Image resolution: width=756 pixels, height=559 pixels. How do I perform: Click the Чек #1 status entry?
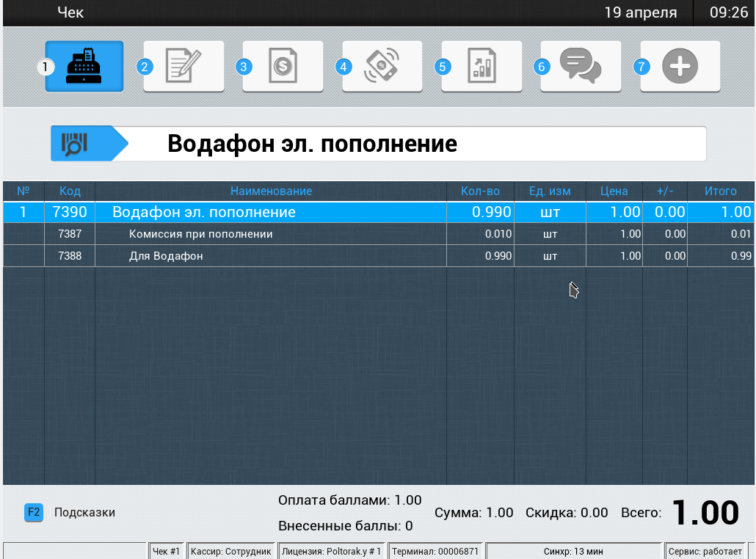click(x=166, y=551)
